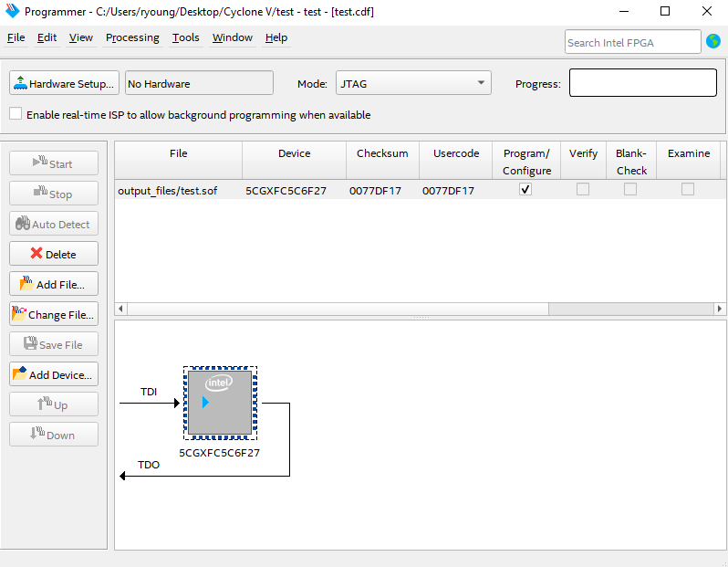The width and height of the screenshot is (728, 567).
Task: Click the Change File button
Action: pyautogui.click(x=54, y=314)
